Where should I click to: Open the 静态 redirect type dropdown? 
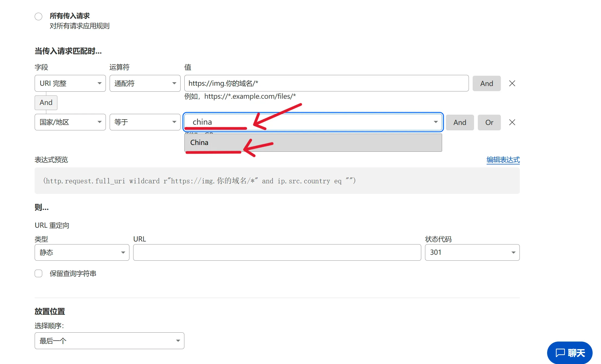[82, 252]
